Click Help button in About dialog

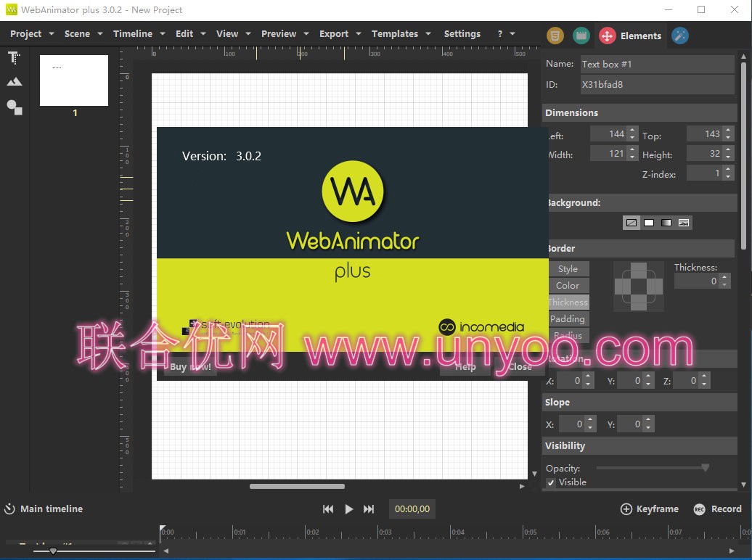tap(465, 367)
